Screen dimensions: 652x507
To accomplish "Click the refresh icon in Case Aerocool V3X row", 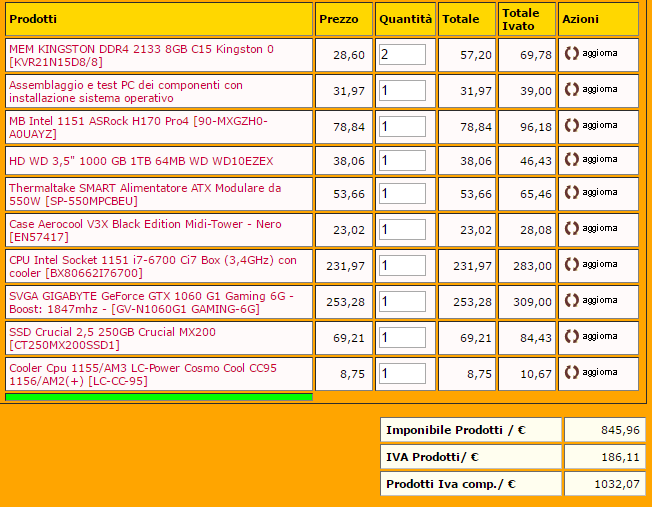I will tap(571, 228).
